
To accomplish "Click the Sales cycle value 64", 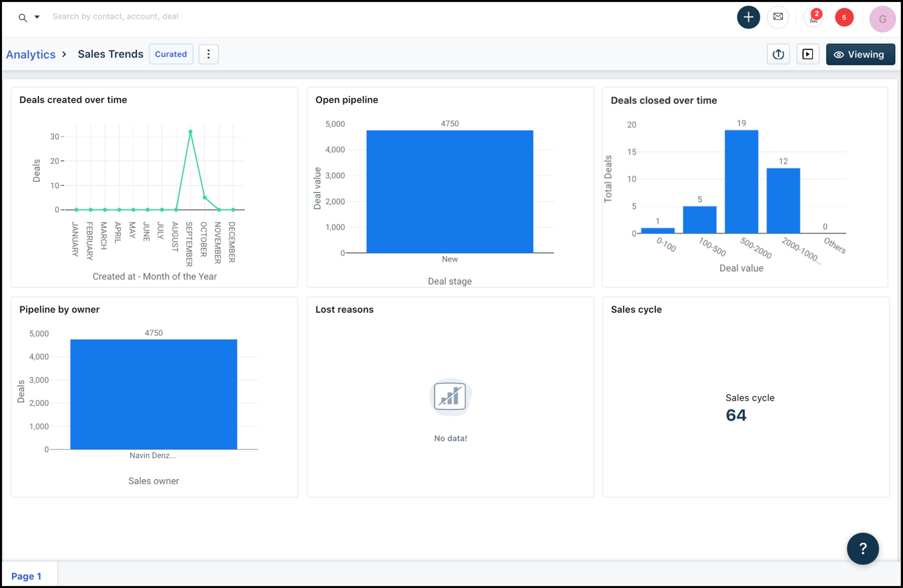I will 736,415.
